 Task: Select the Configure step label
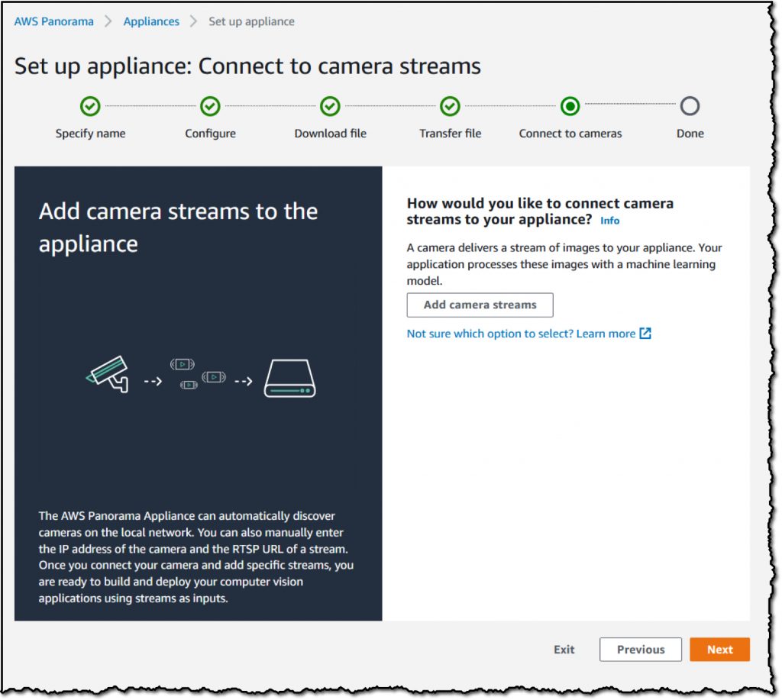tap(210, 134)
